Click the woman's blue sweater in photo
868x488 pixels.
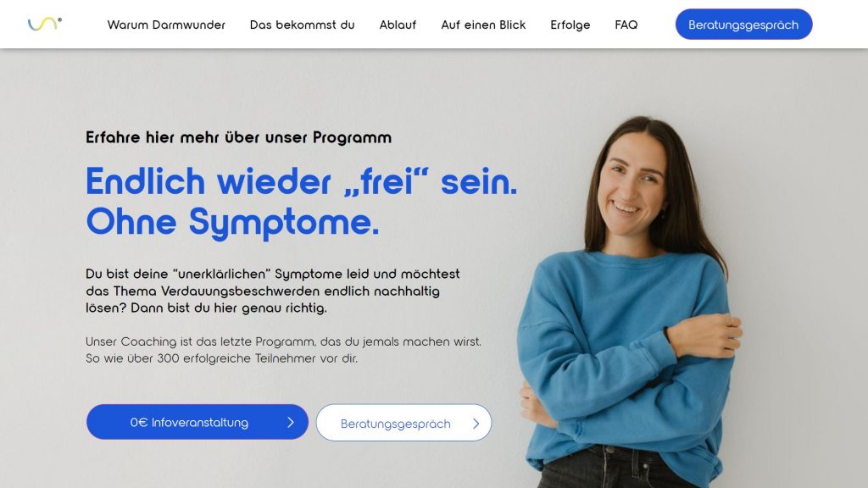626,354
